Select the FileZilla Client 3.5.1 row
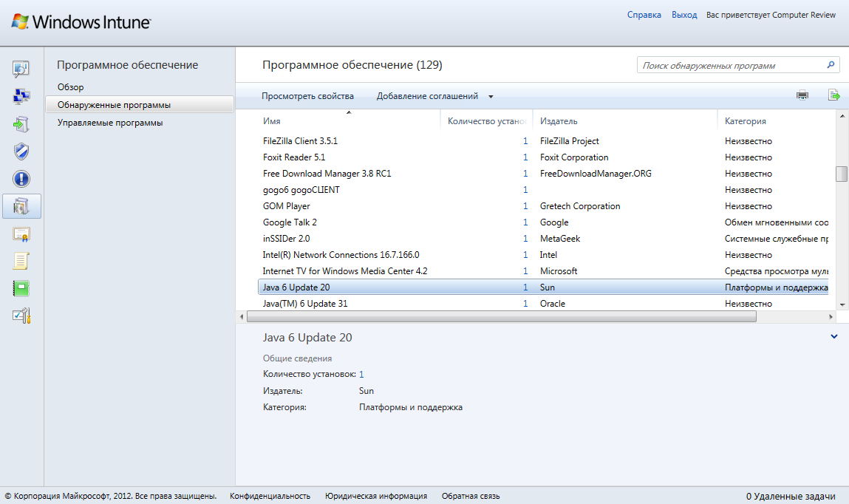Viewport: 849px width, 504px height. click(x=543, y=140)
